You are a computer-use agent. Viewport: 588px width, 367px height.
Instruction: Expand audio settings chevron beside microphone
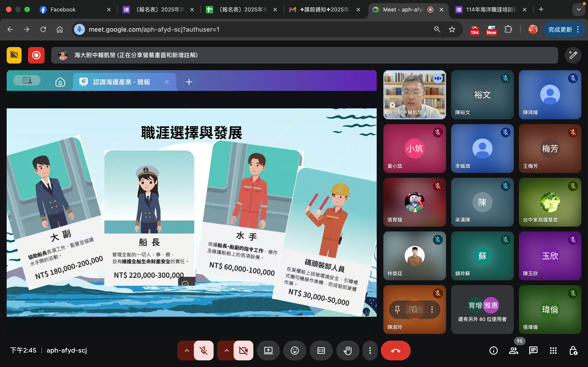[x=187, y=350]
